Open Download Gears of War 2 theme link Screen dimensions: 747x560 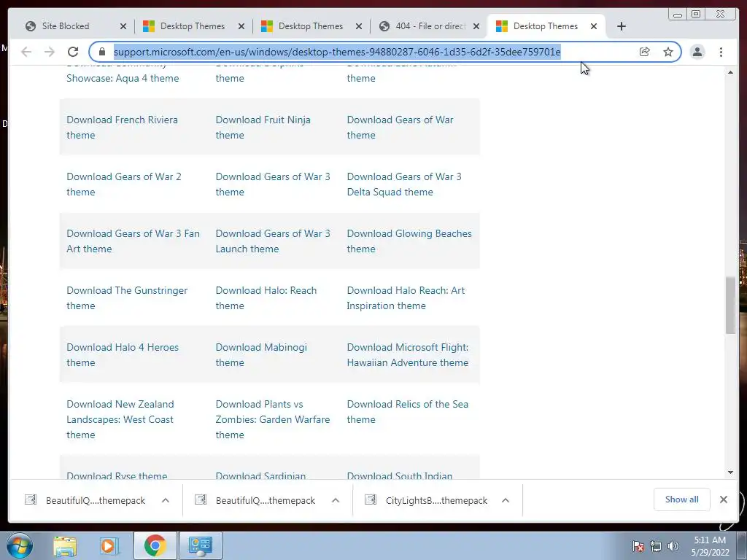[x=124, y=184]
